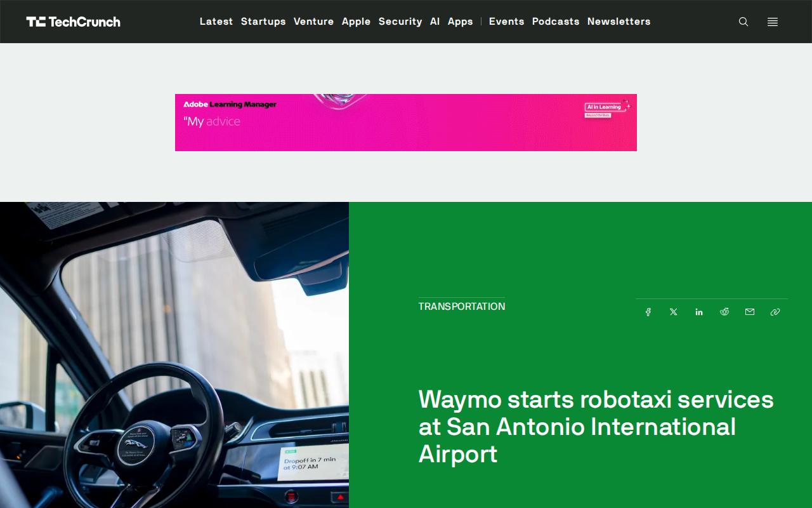Go to the Events page

(506, 22)
